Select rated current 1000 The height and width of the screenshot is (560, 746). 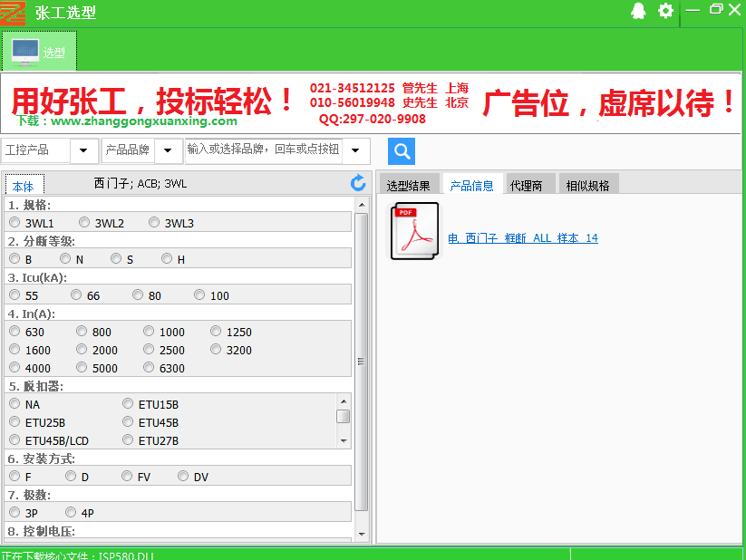coord(149,331)
